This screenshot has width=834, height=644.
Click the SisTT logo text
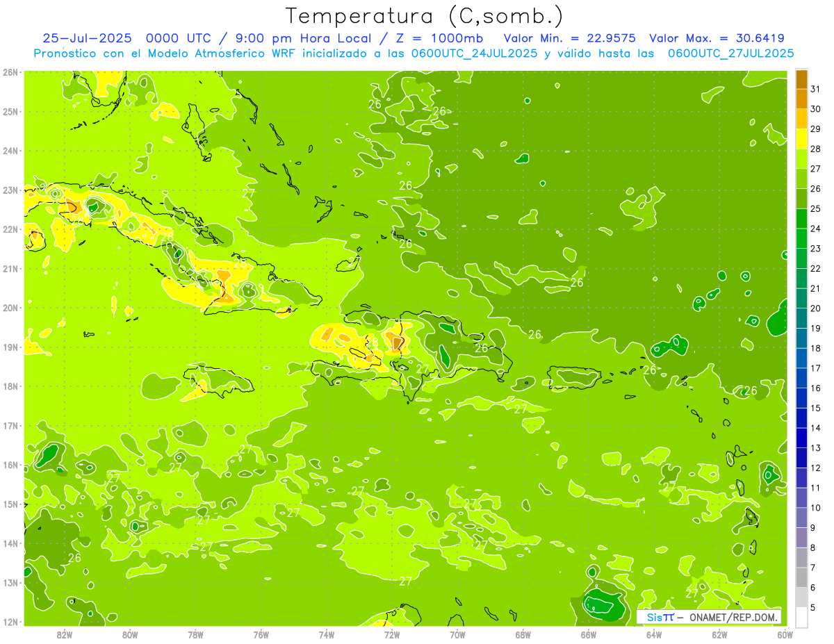660,618
